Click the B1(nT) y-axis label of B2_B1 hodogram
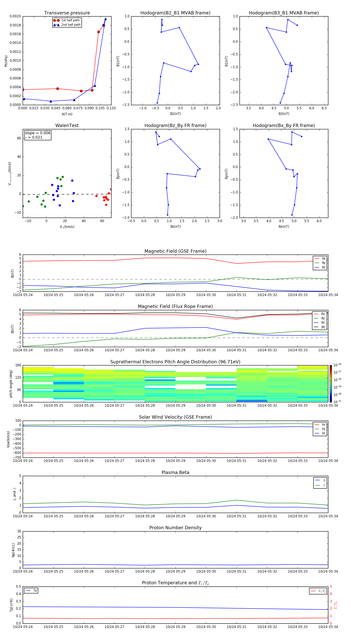This screenshot has height=644, width=351. 118,61
